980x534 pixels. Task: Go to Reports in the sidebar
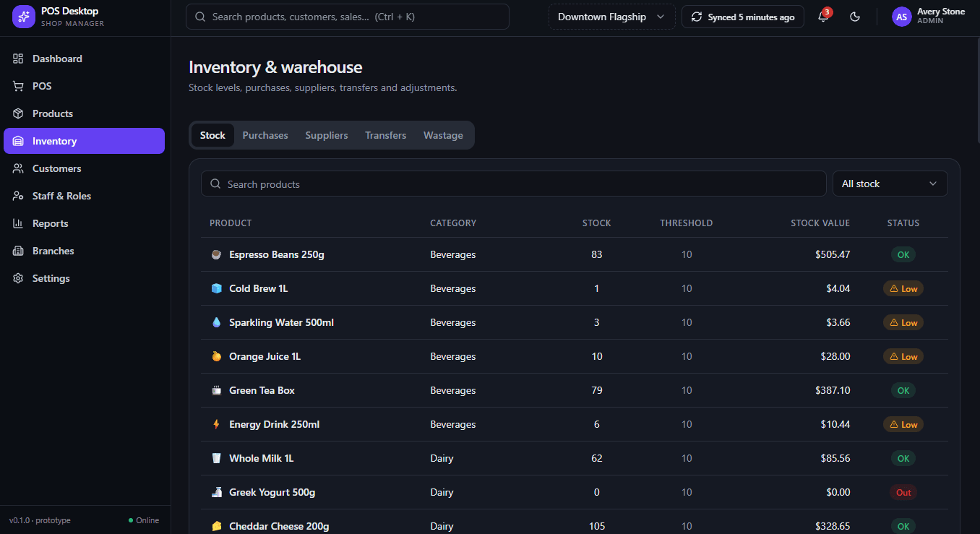pos(84,223)
